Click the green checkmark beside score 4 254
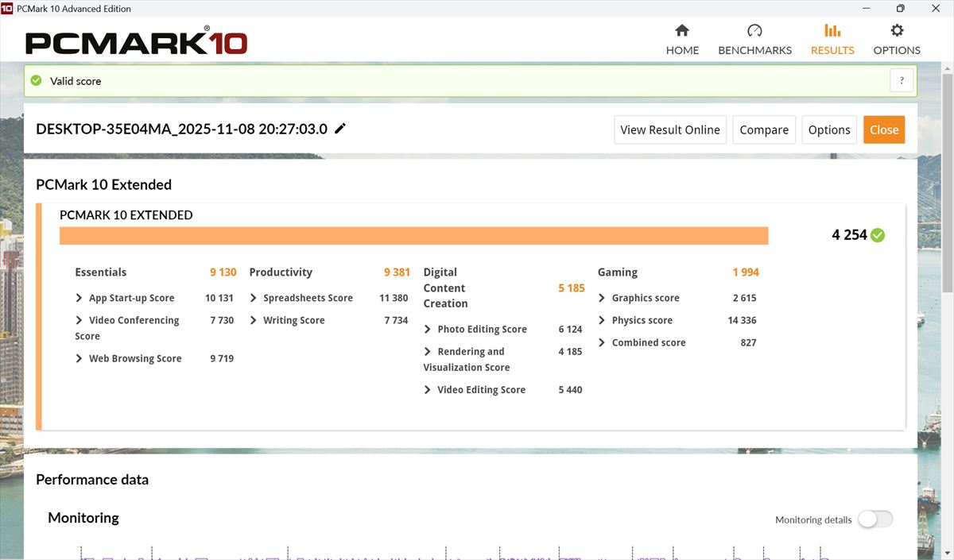954x560 pixels. (878, 235)
